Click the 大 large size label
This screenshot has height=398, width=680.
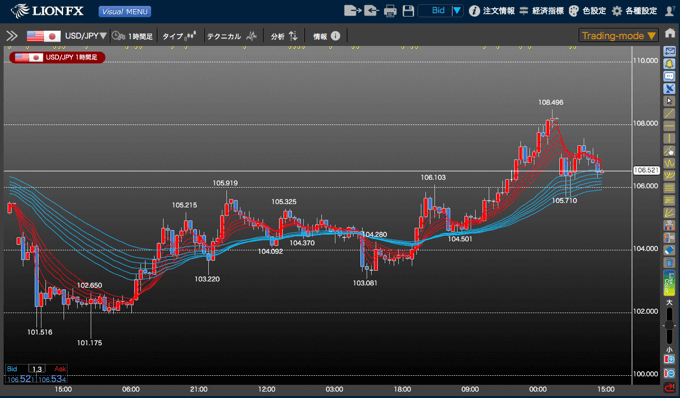670,302
